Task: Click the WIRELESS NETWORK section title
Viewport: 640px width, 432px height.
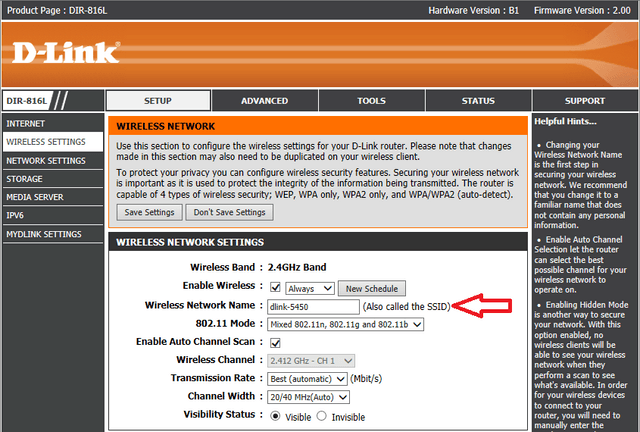Action: coord(165,126)
